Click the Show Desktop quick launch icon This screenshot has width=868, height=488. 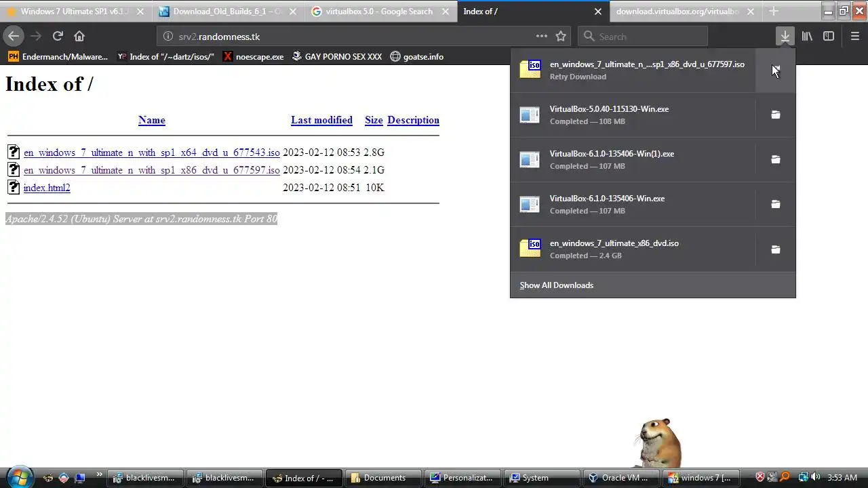pos(79,478)
